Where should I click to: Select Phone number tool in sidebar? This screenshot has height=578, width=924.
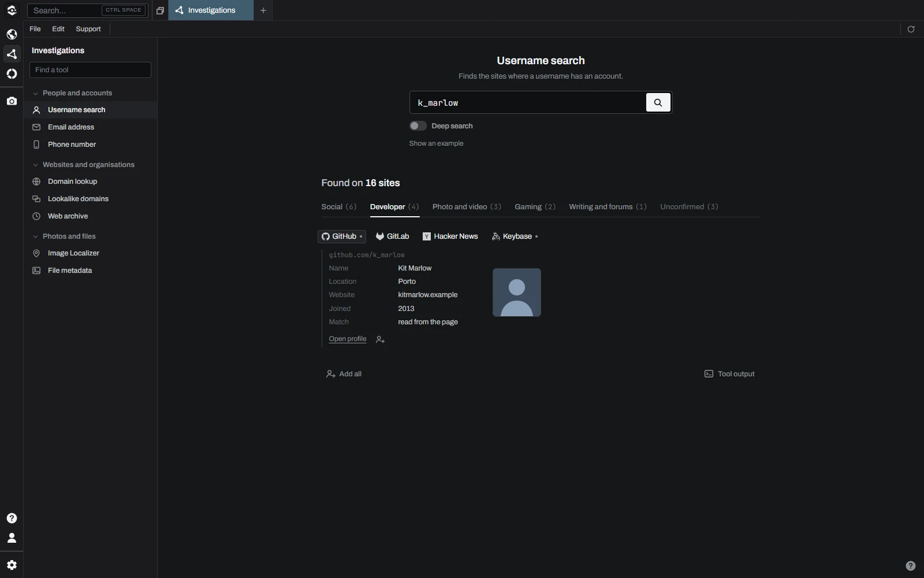tap(90, 144)
